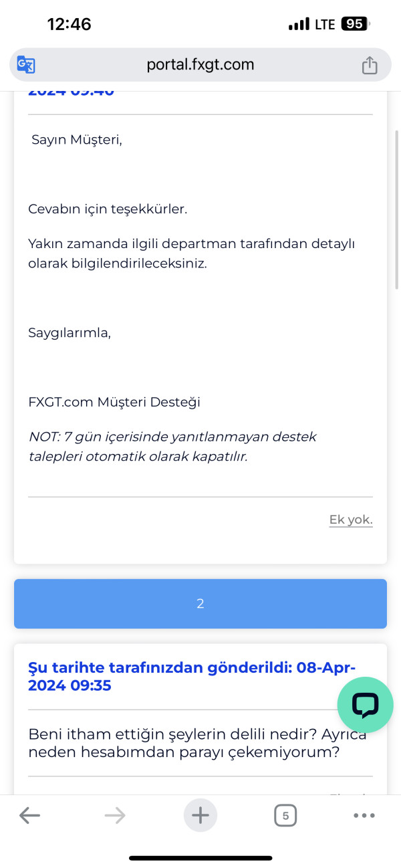
Task: Tap the battery indicator in status bar
Action: (x=355, y=24)
